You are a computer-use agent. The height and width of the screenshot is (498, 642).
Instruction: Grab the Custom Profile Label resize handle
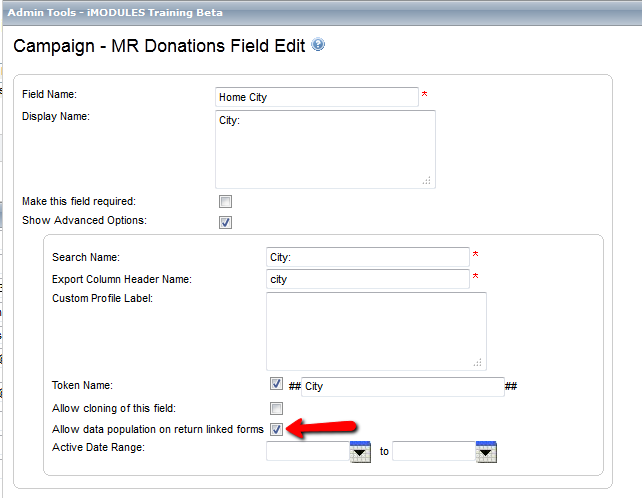[x=478, y=363]
